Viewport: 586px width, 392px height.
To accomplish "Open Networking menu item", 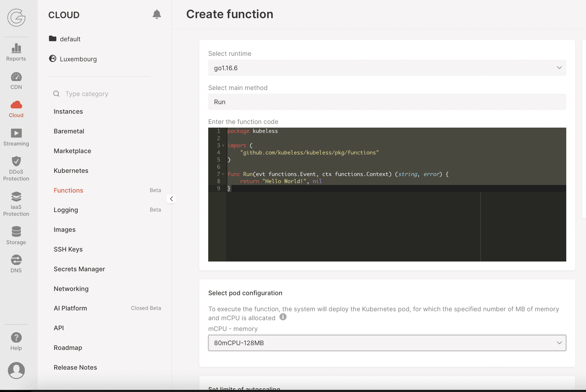I will (x=71, y=289).
